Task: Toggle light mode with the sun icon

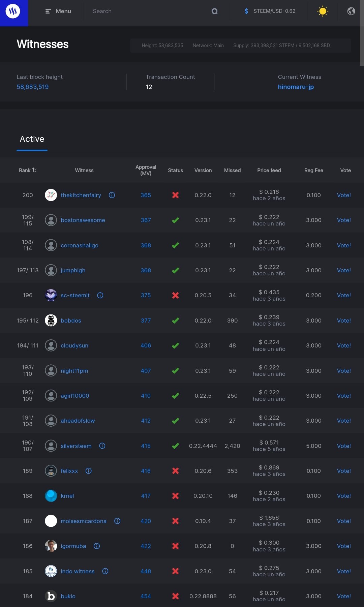Action: [x=323, y=11]
